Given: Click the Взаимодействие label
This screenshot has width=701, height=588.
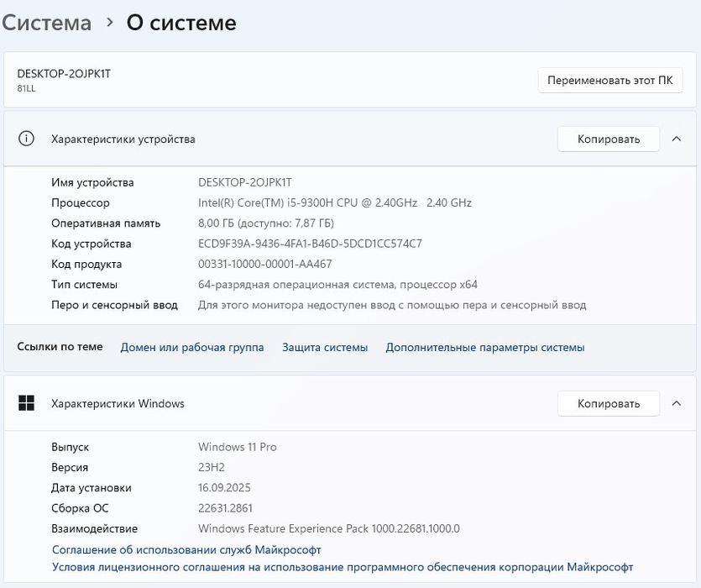Looking at the screenshot, I should coord(94,529).
